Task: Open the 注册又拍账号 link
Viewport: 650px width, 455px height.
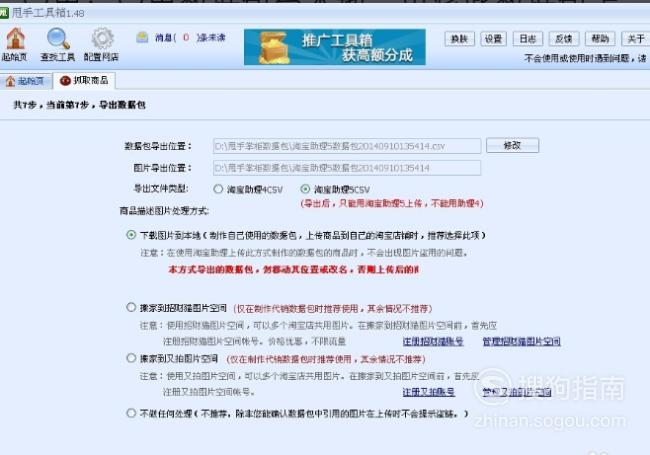Action: 429,392
